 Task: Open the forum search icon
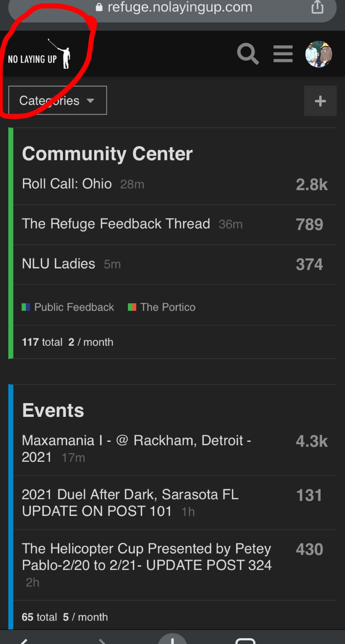click(248, 54)
